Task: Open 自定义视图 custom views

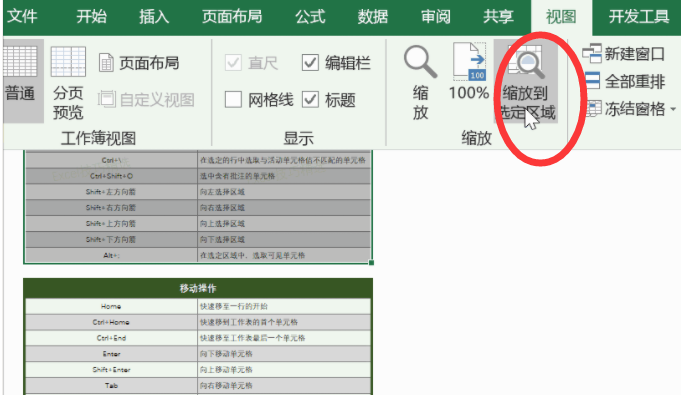Action: [x=146, y=100]
